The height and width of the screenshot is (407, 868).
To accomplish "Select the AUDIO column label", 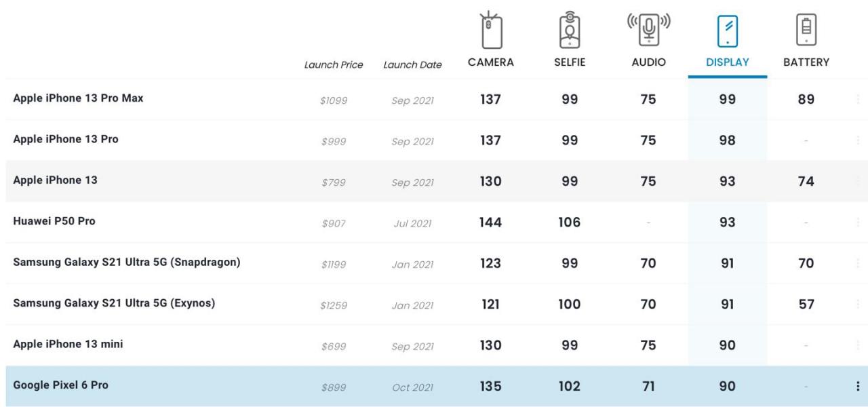I will (648, 62).
